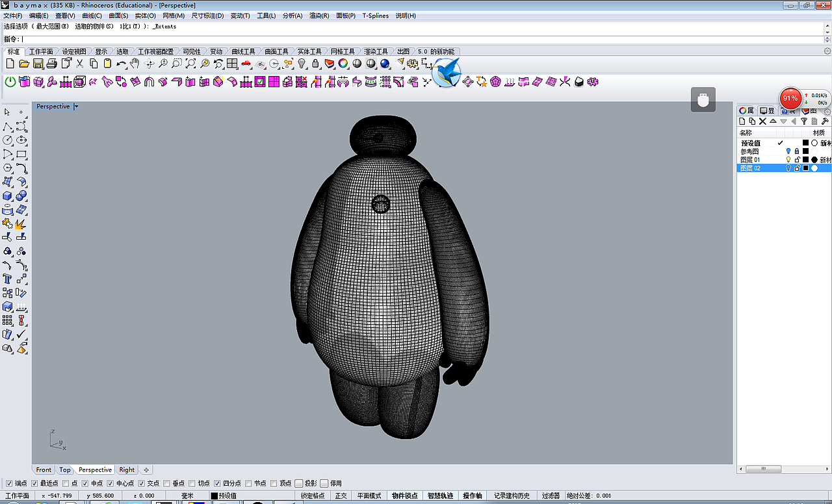Select the Pan hand tool

click(135, 64)
